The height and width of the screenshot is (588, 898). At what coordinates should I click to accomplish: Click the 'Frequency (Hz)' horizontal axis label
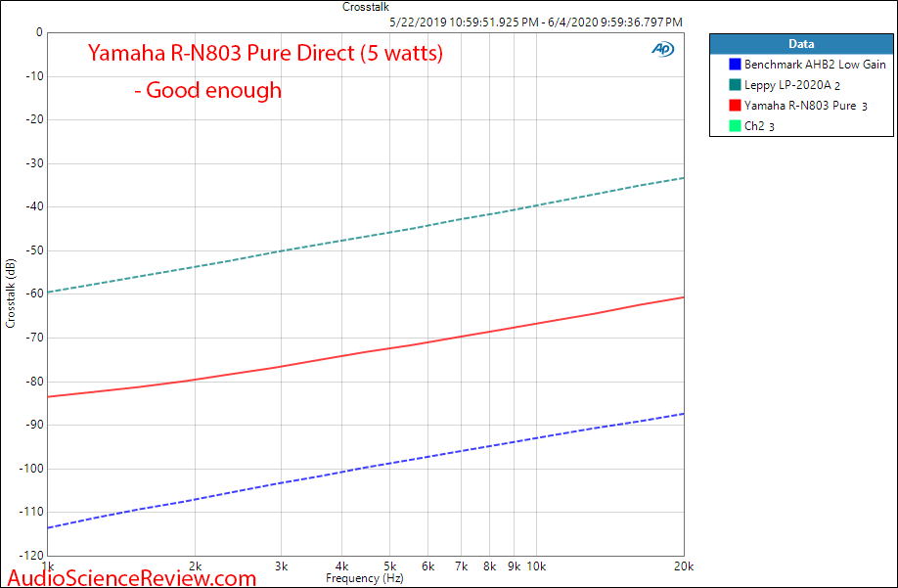364,578
